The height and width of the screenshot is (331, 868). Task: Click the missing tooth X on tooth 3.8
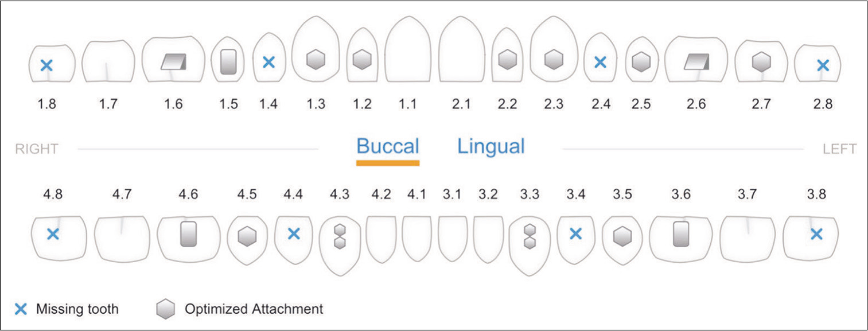[x=816, y=233]
